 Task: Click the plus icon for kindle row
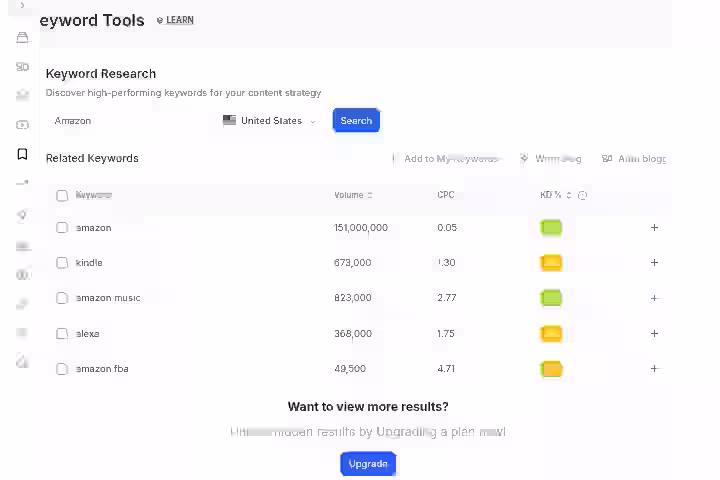(654, 262)
